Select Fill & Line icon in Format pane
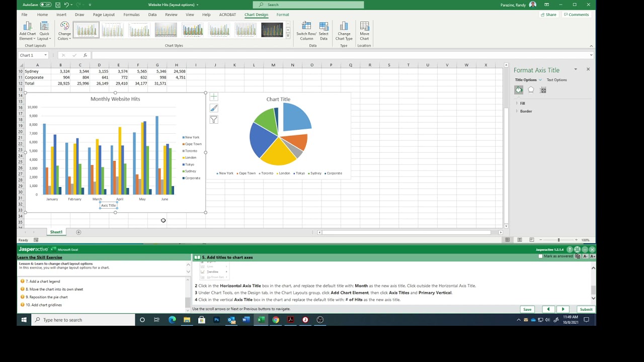This screenshot has height=362, width=644. (519, 90)
